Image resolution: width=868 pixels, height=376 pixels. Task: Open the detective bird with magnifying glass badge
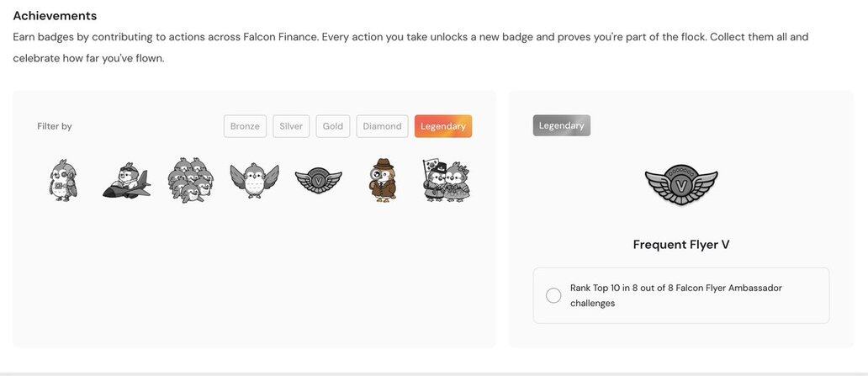click(x=382, y=180)
